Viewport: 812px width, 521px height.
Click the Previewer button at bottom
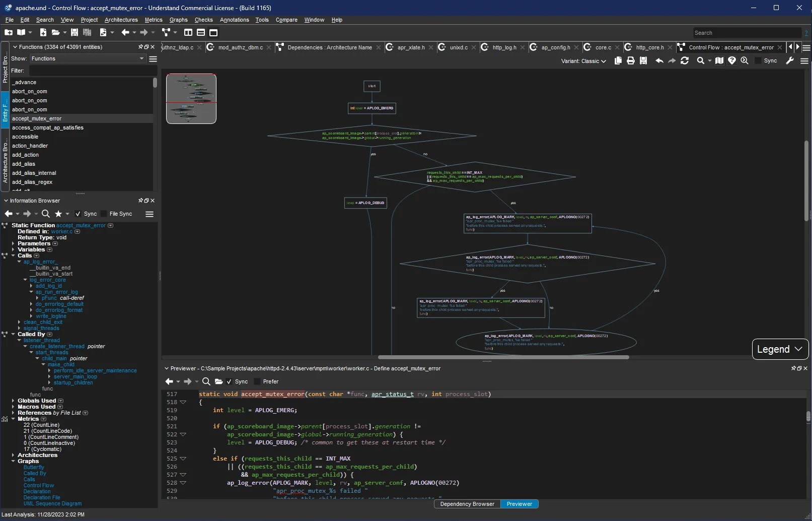(520, 504)
